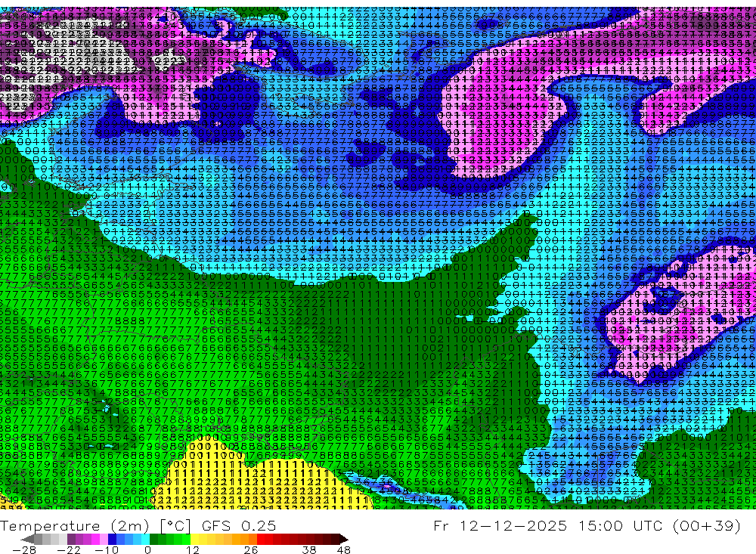Select the bright yellow legend swatch
Viewport: 756px width, 554px height.
[x=195, y=539]
